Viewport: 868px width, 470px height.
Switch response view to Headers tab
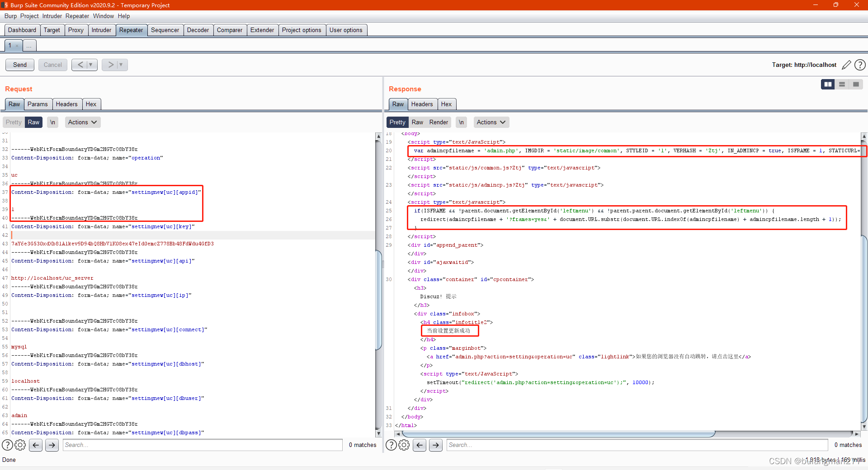[x=422, y=104]
